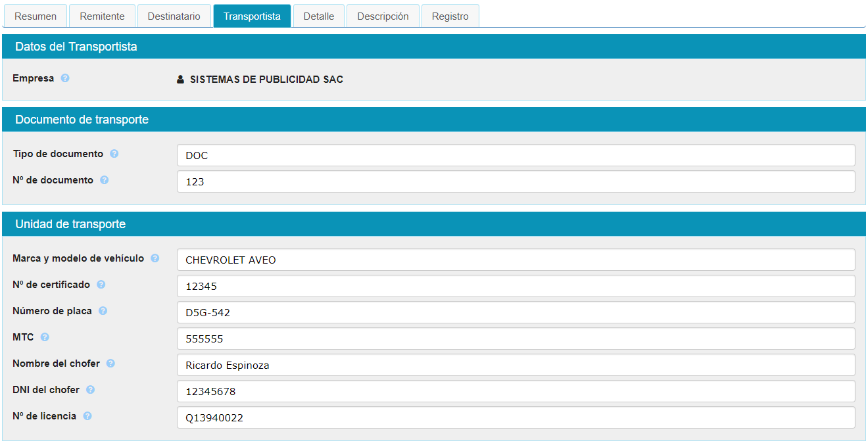This screenshot has width=868, height=447.
Task: Click help icon next to Nombre del chofer
Action: 111,364
